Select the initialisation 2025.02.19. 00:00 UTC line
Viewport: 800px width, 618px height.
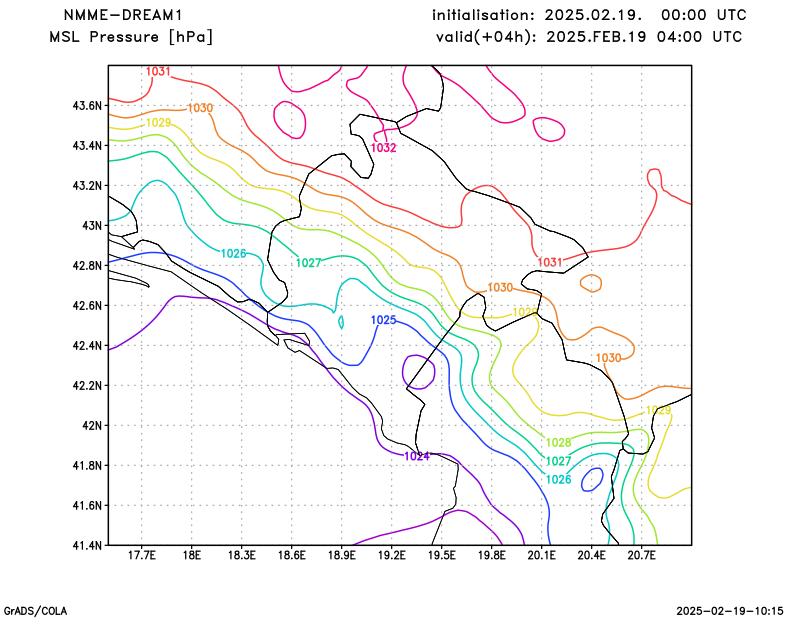(x=589, y=15)
